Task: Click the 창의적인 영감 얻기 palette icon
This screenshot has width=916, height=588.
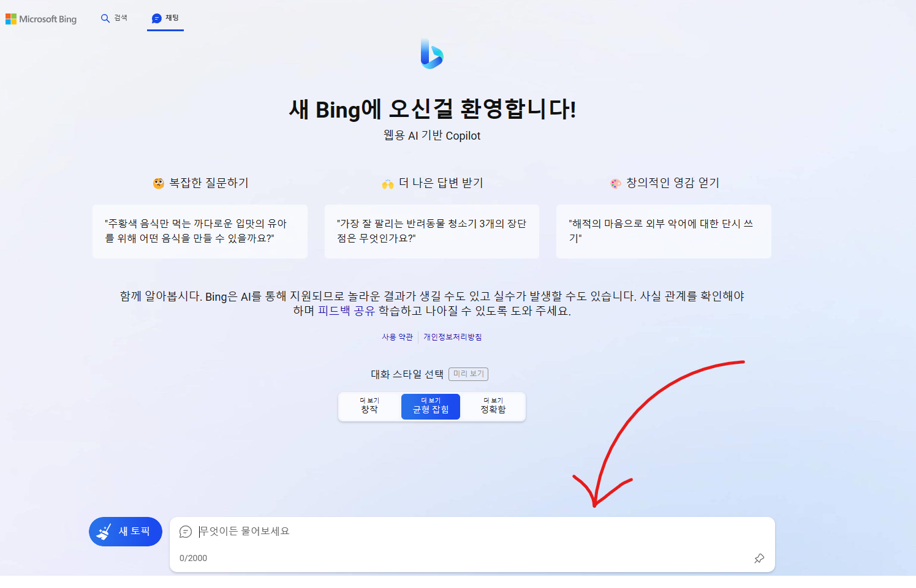Action: point(616,183)
